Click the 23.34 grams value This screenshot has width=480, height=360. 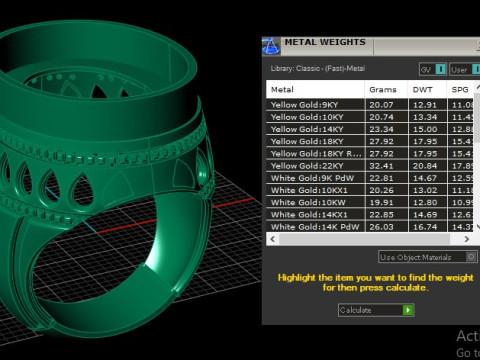pos(381,129)
